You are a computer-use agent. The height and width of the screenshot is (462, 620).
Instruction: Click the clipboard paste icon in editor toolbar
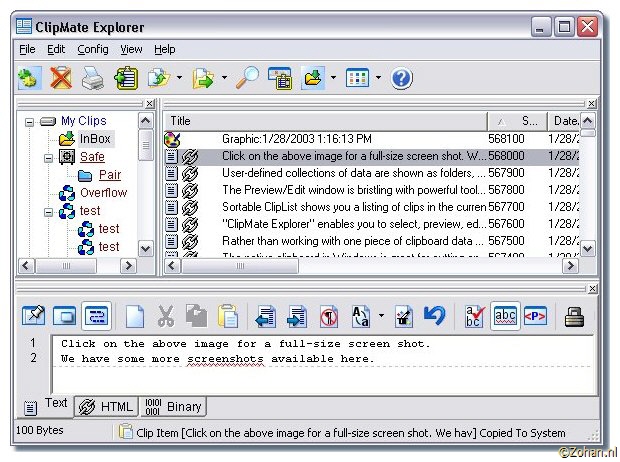(228, 316)
